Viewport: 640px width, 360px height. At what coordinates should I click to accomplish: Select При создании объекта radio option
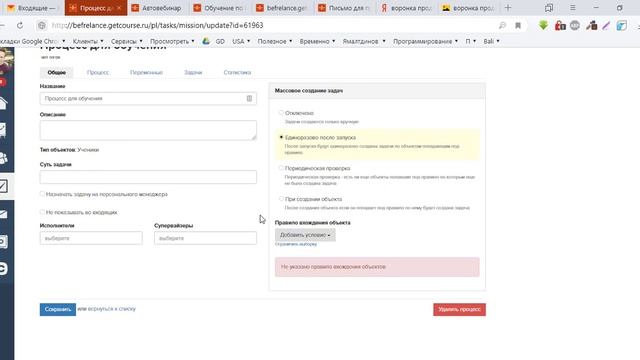coord(281,199)
